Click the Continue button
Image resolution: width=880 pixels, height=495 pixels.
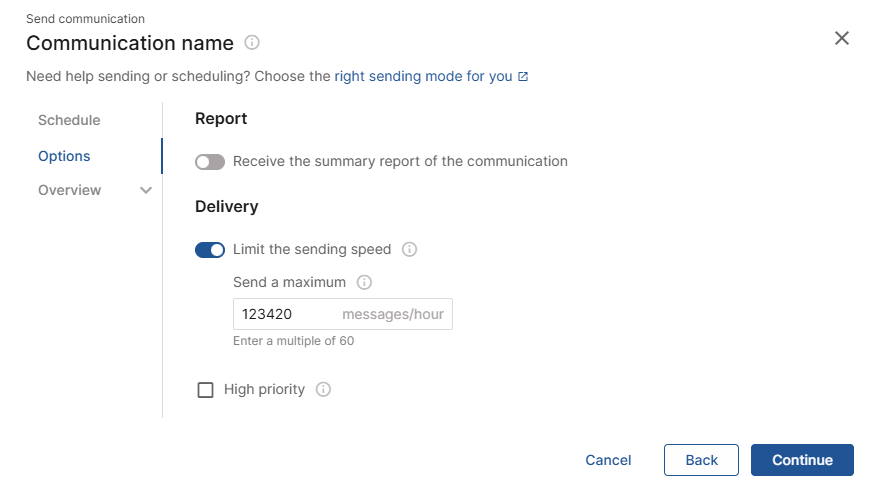point(803,460)
